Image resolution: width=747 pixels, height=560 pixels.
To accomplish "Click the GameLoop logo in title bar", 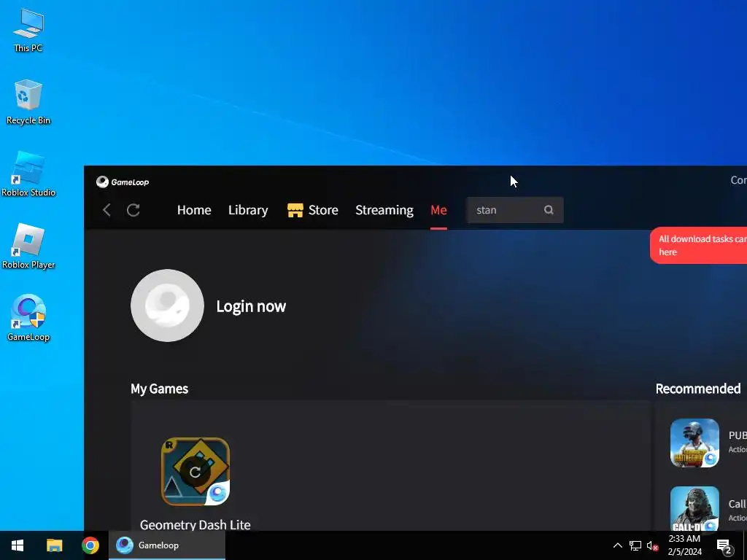I will pos(123,182).
